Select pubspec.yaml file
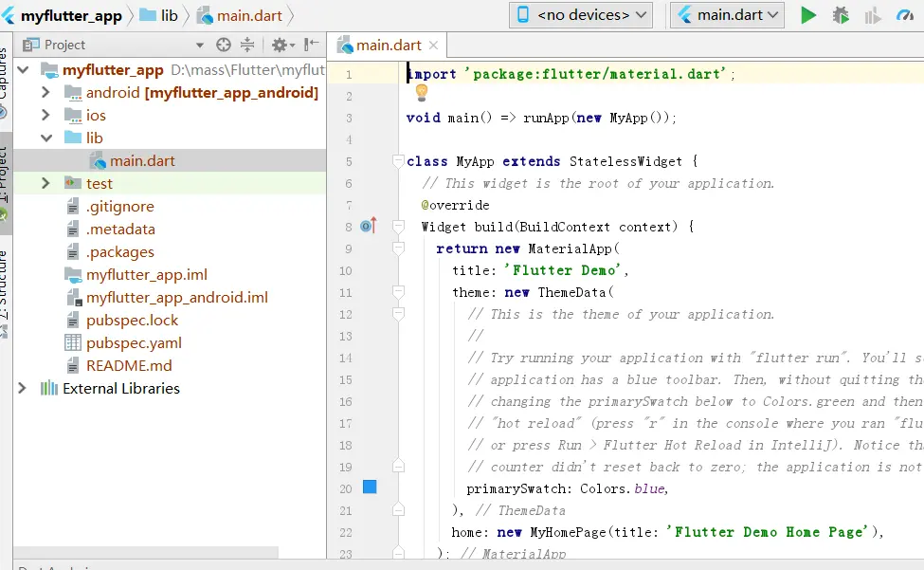This screenshot has height=570, width=924. [x=134, y=343]
